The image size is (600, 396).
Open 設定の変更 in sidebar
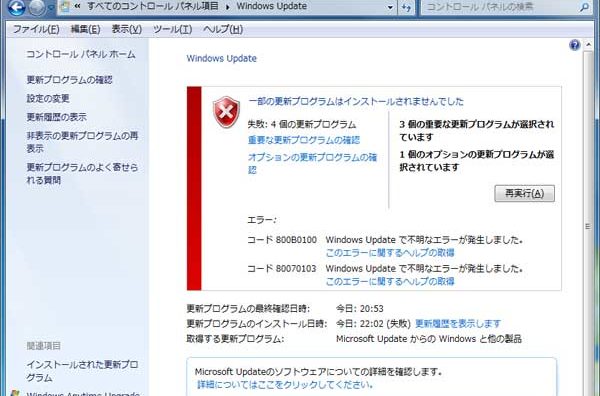48,98
